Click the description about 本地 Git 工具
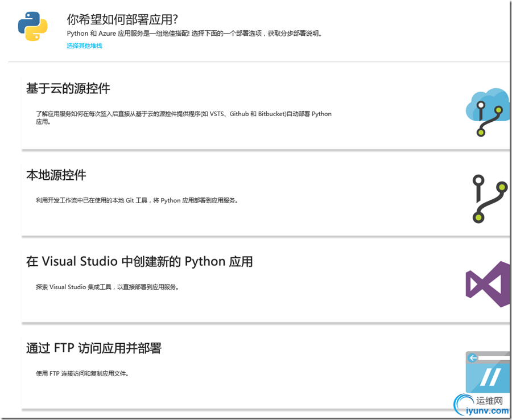512x420 pixels. [x=137, y=200]
